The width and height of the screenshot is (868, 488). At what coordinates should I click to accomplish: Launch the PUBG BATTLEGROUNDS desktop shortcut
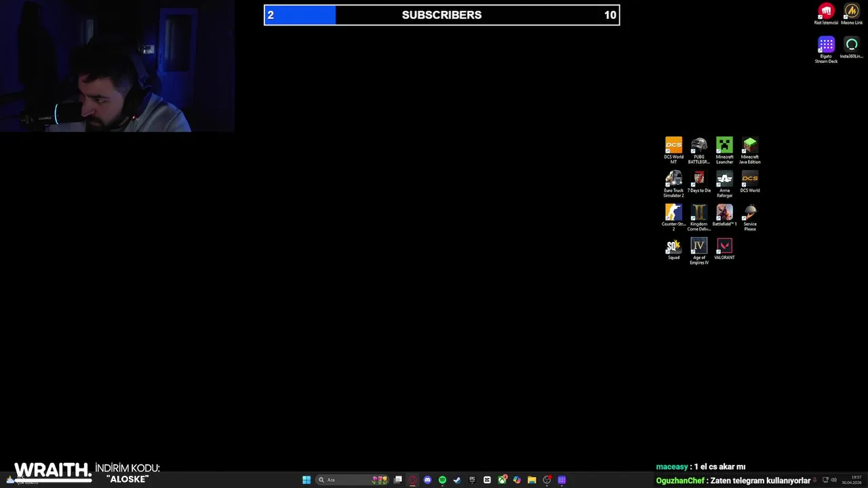tap(699, 150)
